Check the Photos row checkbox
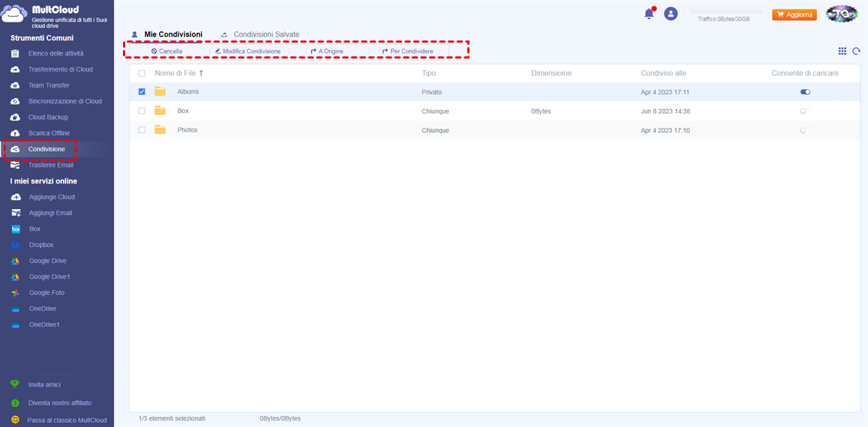Screen dimensions: 868x427 click(142, 130)
